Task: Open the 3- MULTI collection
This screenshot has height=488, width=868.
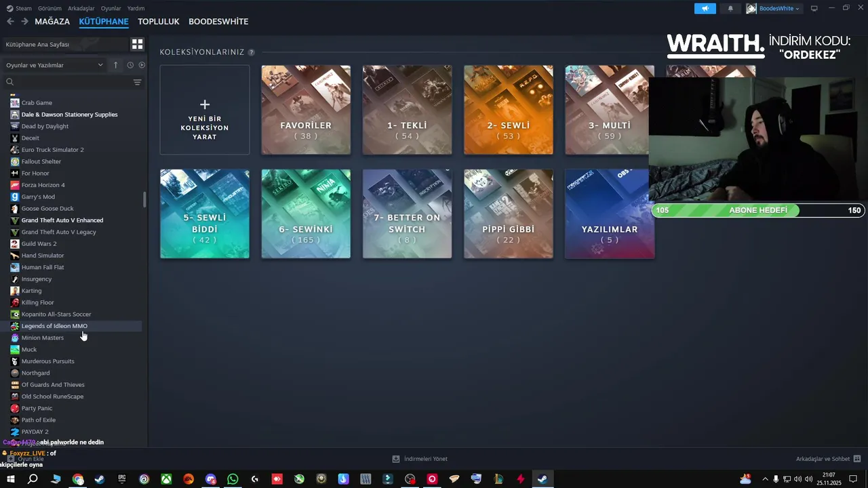Action: tap(610, 110)
